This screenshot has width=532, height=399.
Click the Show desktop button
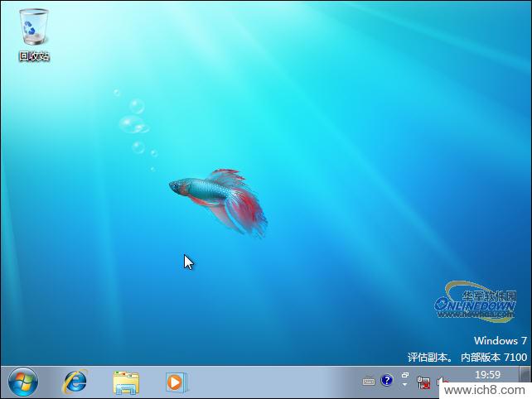coord(525,375)
